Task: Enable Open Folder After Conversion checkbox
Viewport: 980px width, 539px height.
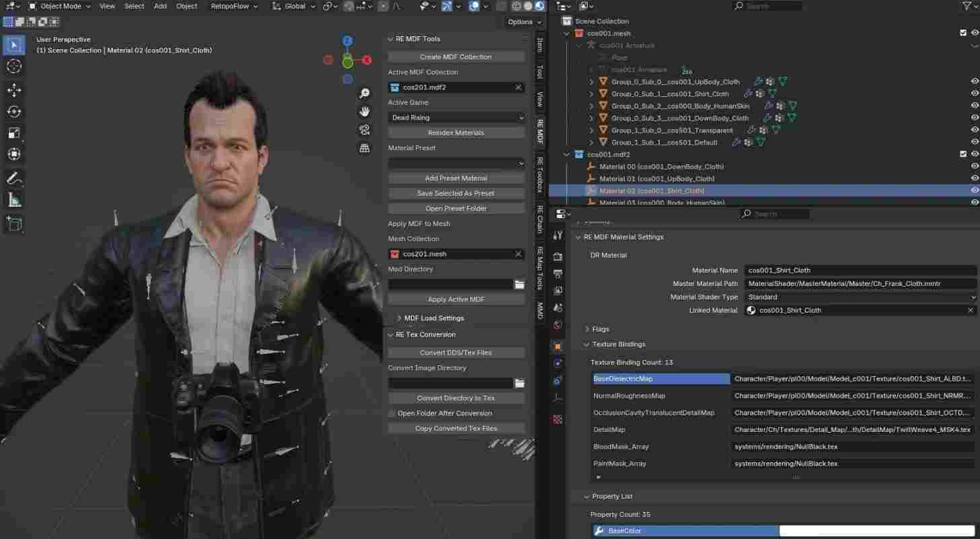Action: (392, 413)
